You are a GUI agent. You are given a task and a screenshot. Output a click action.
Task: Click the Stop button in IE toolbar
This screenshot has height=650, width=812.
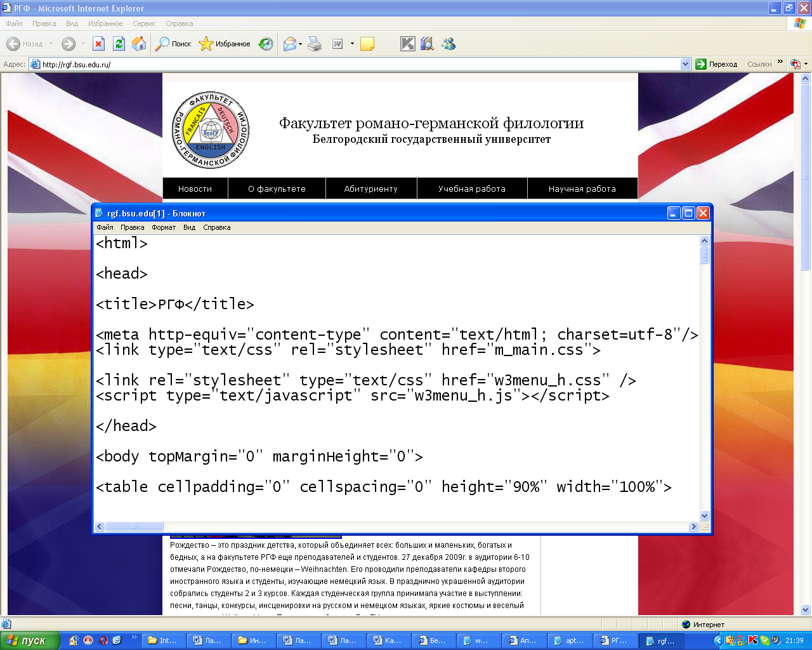click(x=98, y=44)
